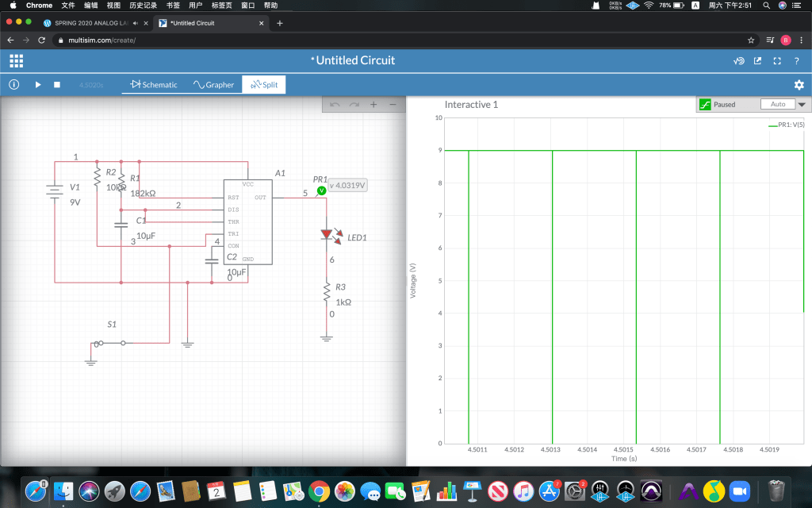Switch to Schematic view
This screenshot has height=508, width=812.
(x=154, y=85)
